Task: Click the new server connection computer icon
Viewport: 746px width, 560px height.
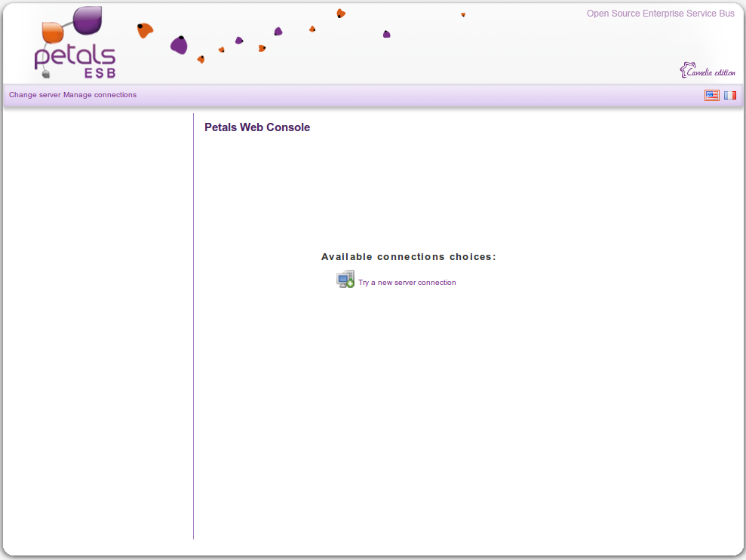Action: [x=345, y=280]
